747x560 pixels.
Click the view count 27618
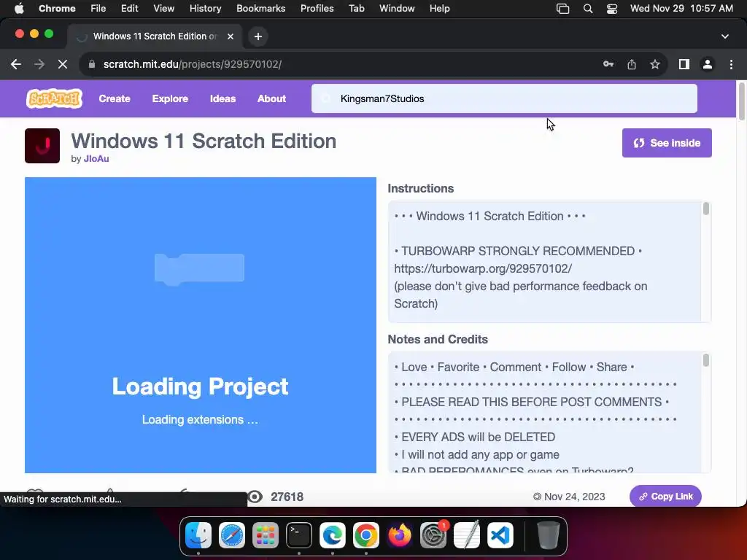coord(287,497)
